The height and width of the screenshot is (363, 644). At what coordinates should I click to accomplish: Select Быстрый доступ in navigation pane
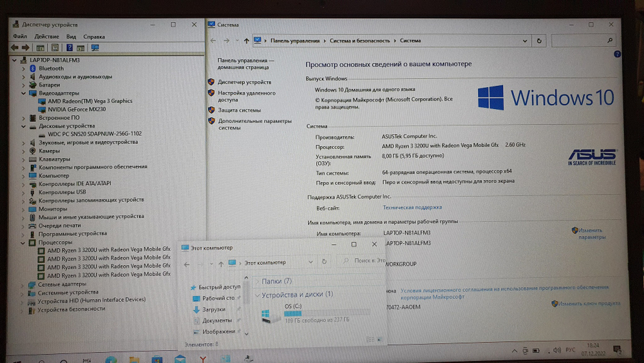click(220, 287)
